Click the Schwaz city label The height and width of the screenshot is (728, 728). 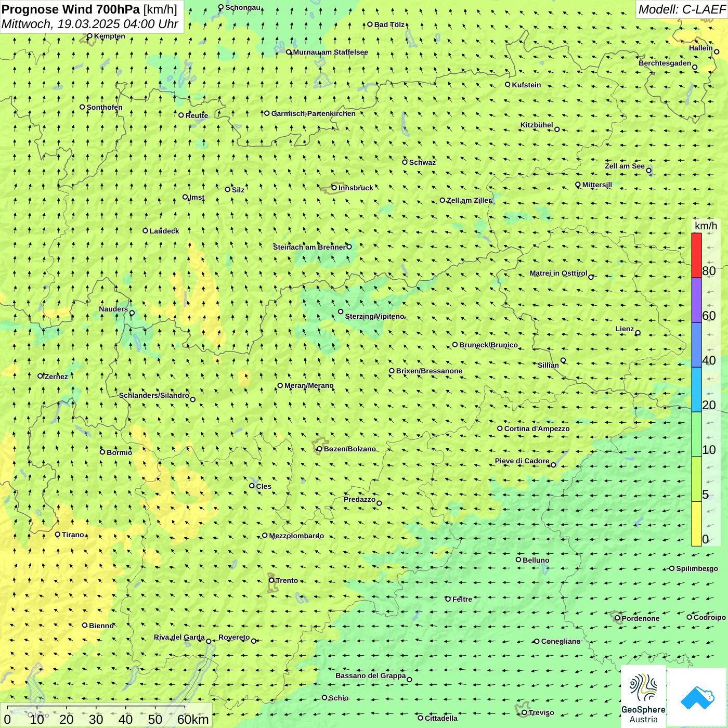[x=422, y=162]
